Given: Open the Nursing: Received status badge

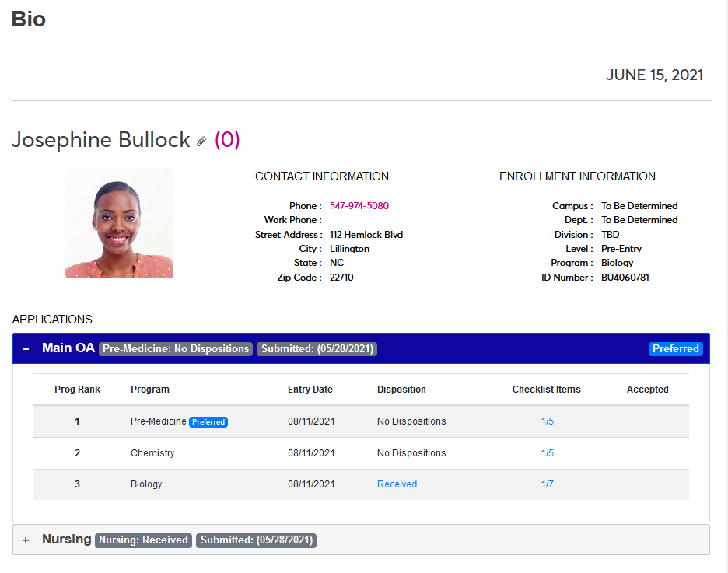Looking at the screenshot, I should [x=143, y=540].
